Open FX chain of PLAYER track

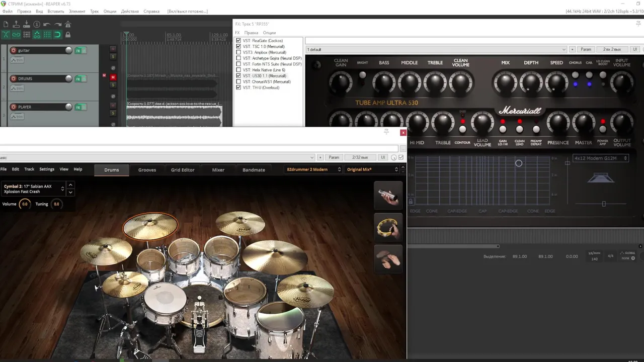pos(78,107)
